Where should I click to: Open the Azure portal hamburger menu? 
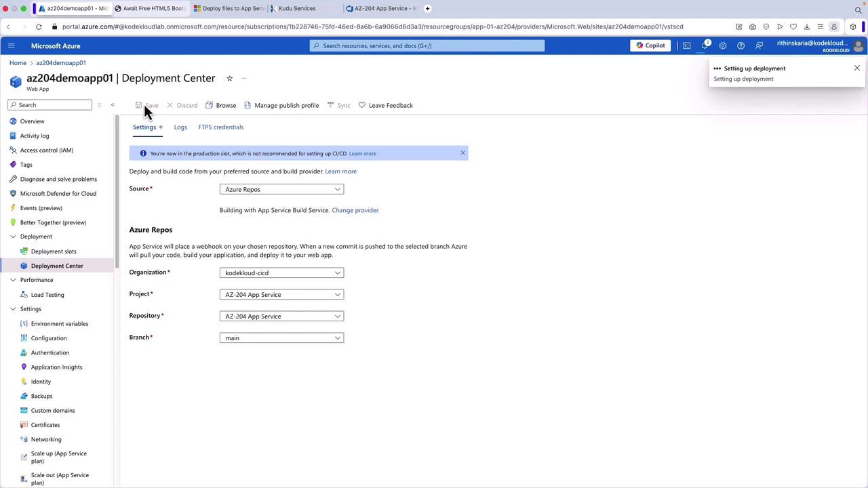click(11, 45)
